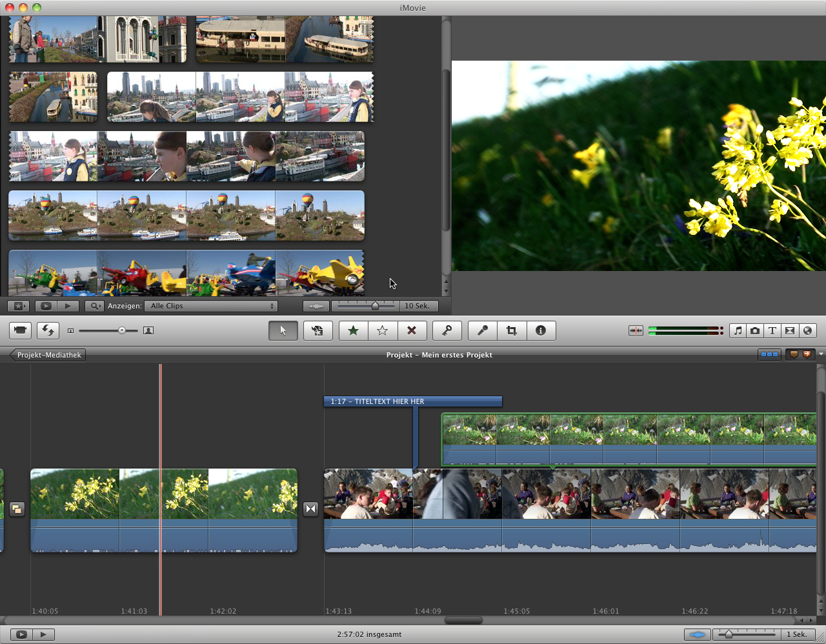This screenshot has width=826, height=644.
Task: Click the '1:43:13' timecode label
Action: (x=339, y=611)
